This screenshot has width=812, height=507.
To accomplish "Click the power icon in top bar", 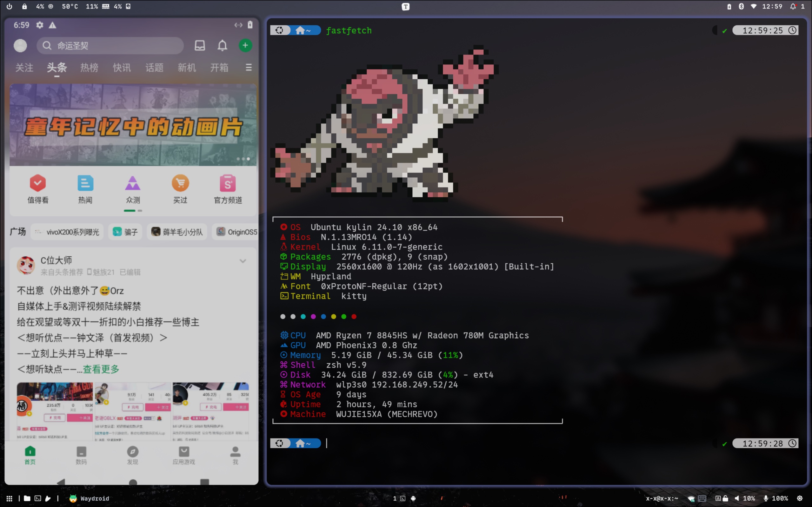I will click(x=10, y=6).
